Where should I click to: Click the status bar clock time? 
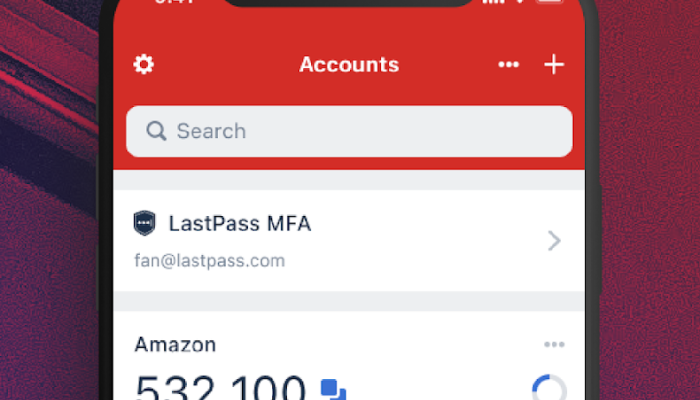[175, 2]
